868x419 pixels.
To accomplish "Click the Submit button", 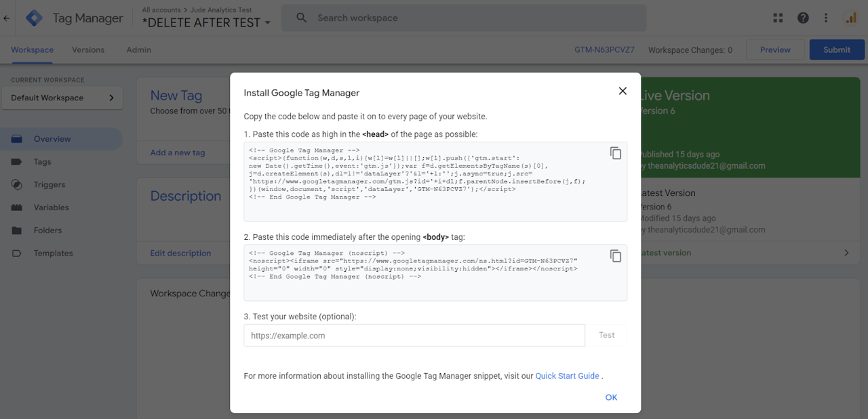I will (836, 49).
